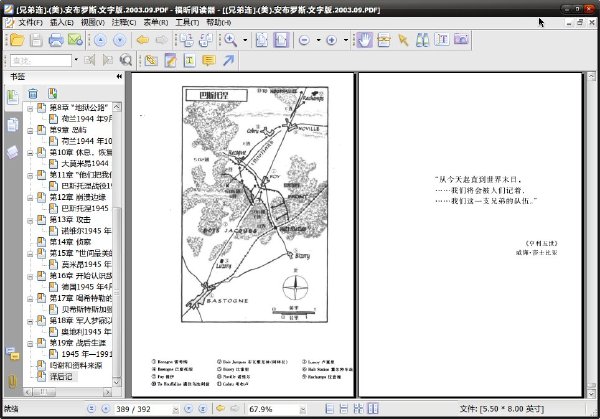
Task: Jump to first page in status bar
Action: tap(91, 409)
